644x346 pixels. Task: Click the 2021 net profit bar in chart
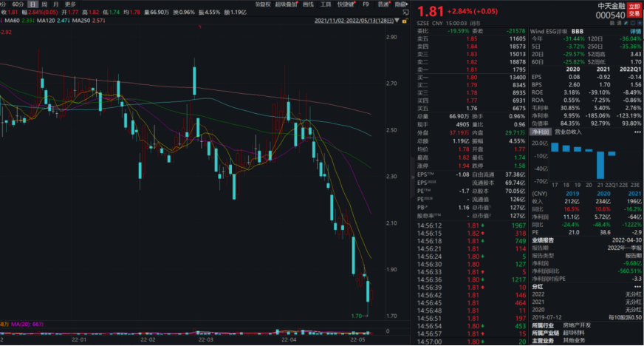click(600, 165)
